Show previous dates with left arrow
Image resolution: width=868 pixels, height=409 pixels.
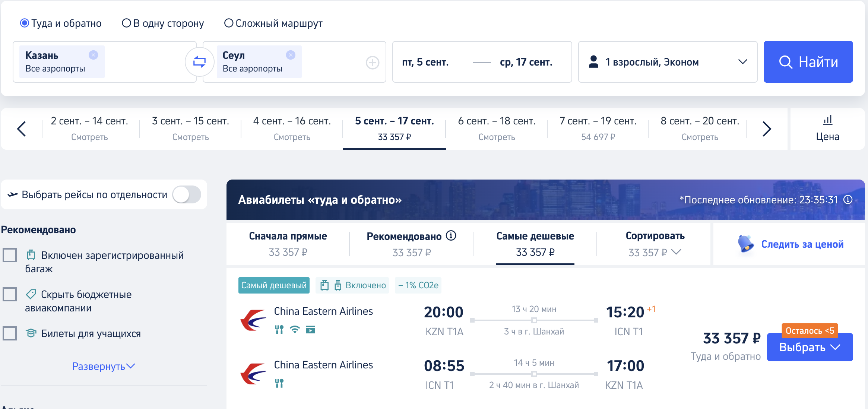(22, 129)
